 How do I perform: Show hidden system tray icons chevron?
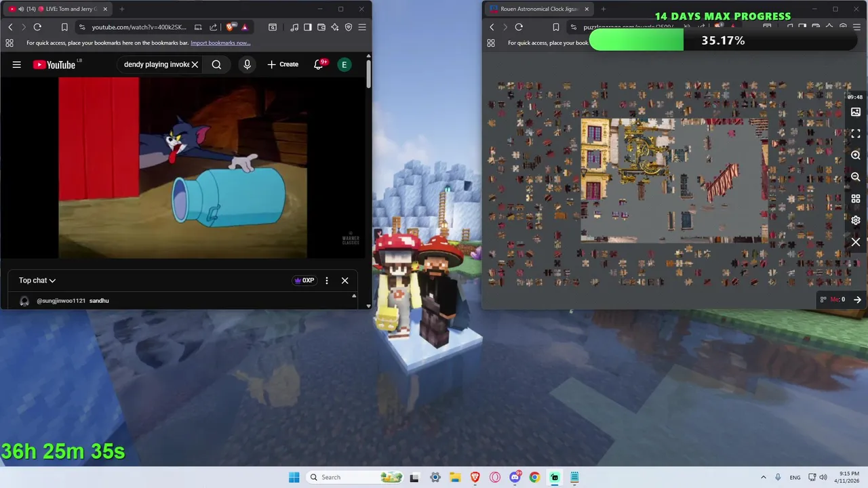click(x=763, y=477)
